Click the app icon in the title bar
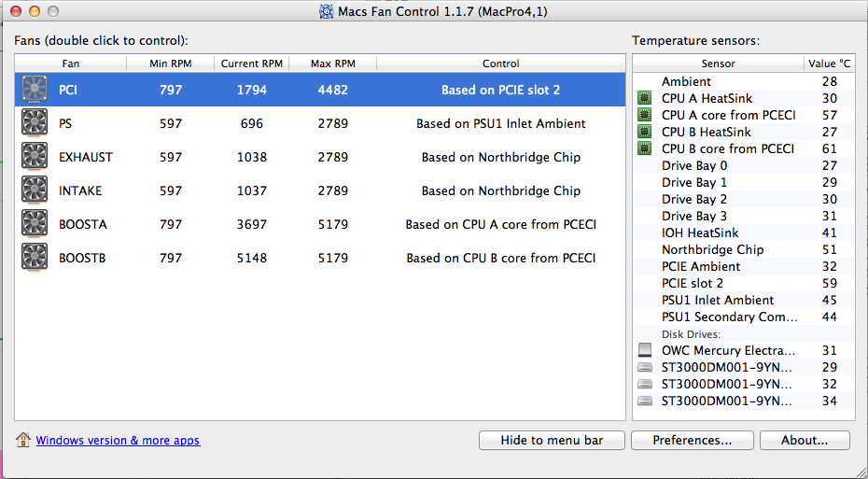 point(327,11)
